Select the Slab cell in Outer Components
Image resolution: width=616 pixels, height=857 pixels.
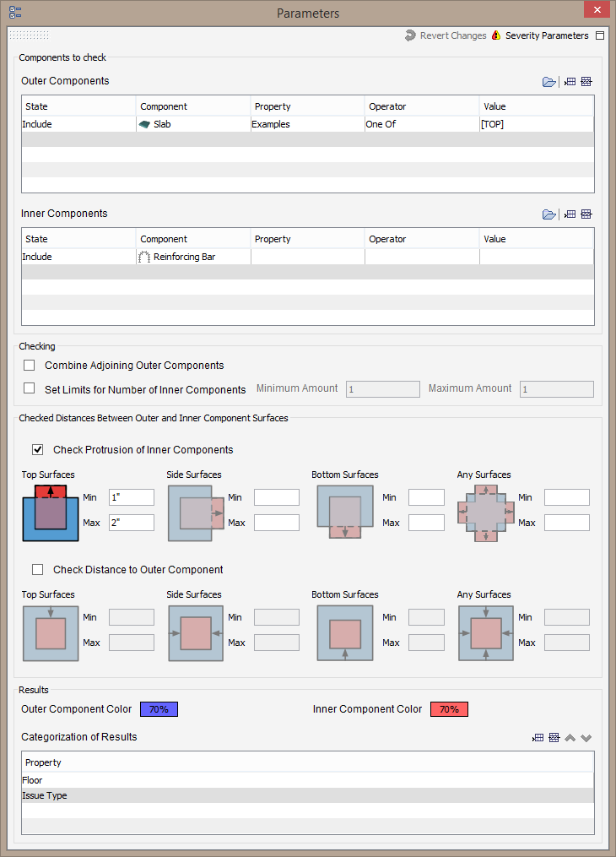(193, 124)
